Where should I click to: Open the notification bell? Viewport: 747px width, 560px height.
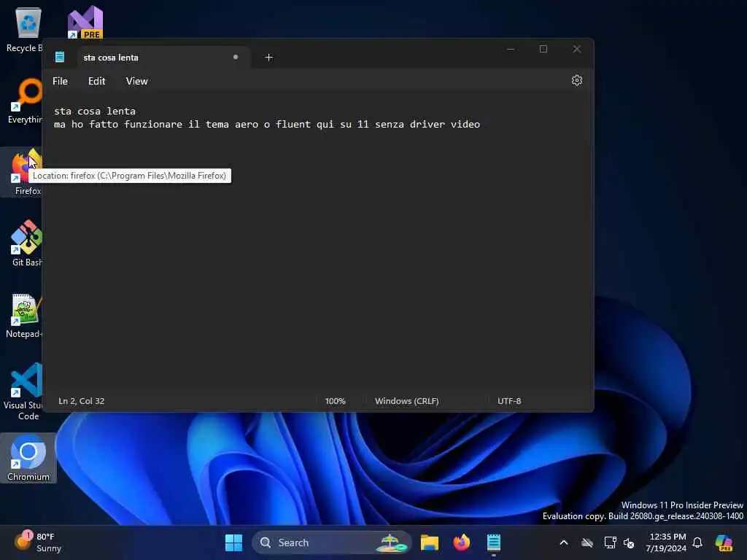[697, 542]
